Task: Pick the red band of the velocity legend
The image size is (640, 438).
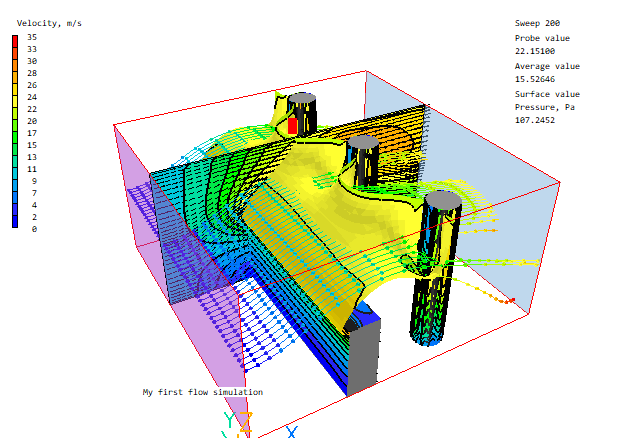Action: [15, 41]
